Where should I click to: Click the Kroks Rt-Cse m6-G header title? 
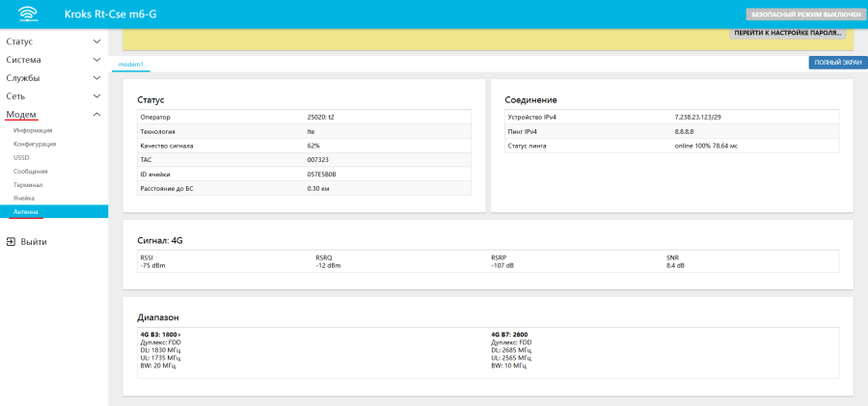point(112,14)
